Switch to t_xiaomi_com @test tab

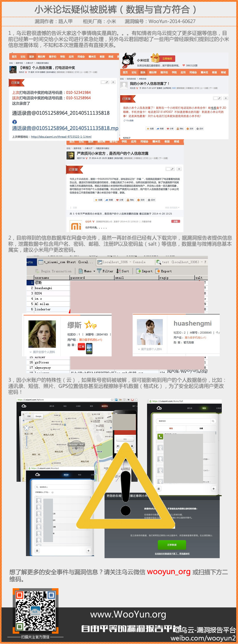pyautogui.click(x=66, y=262)
